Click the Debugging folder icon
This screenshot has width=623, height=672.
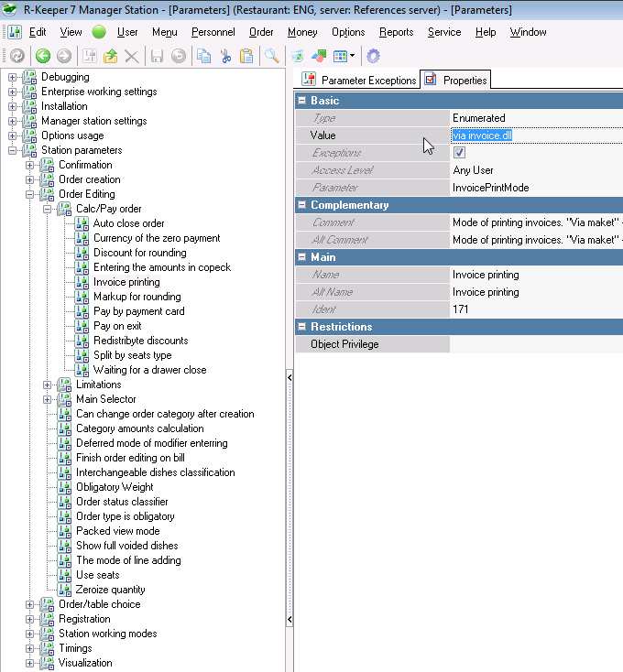tap(29, 77)
